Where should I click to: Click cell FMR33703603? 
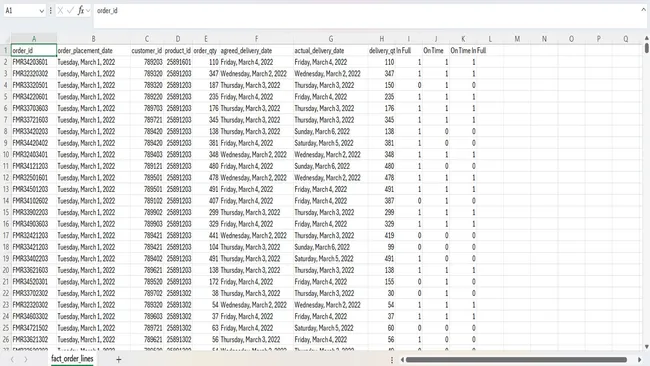tap(34, 109)
